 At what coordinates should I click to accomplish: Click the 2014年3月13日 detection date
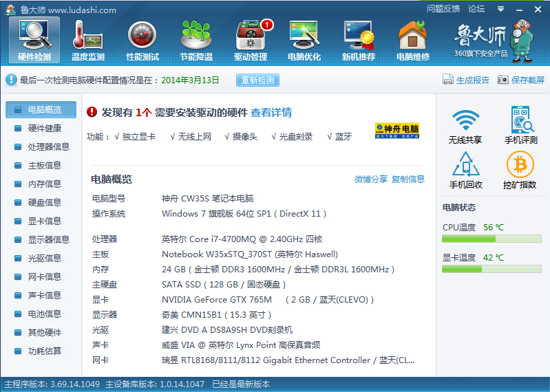(190, 80)
